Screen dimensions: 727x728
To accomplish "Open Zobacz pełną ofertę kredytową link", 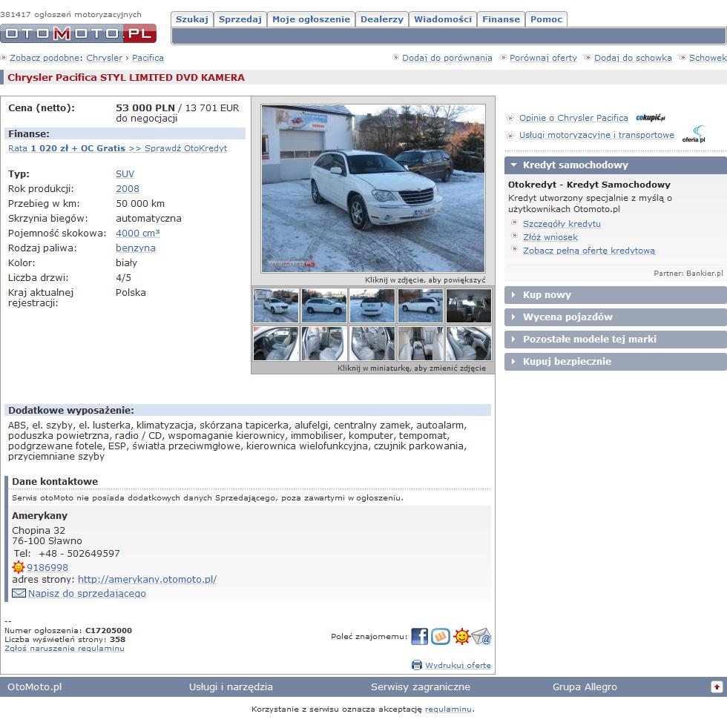I will coord(589,251).
